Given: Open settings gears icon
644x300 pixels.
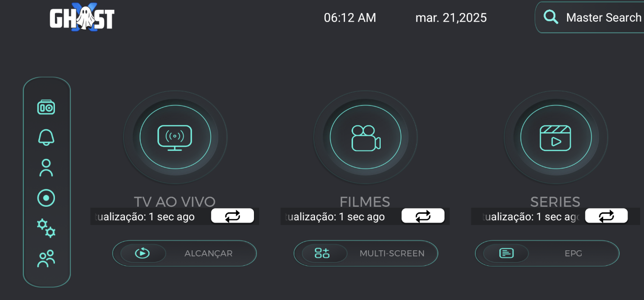Looking at the screenshot, I should (46, 228).
